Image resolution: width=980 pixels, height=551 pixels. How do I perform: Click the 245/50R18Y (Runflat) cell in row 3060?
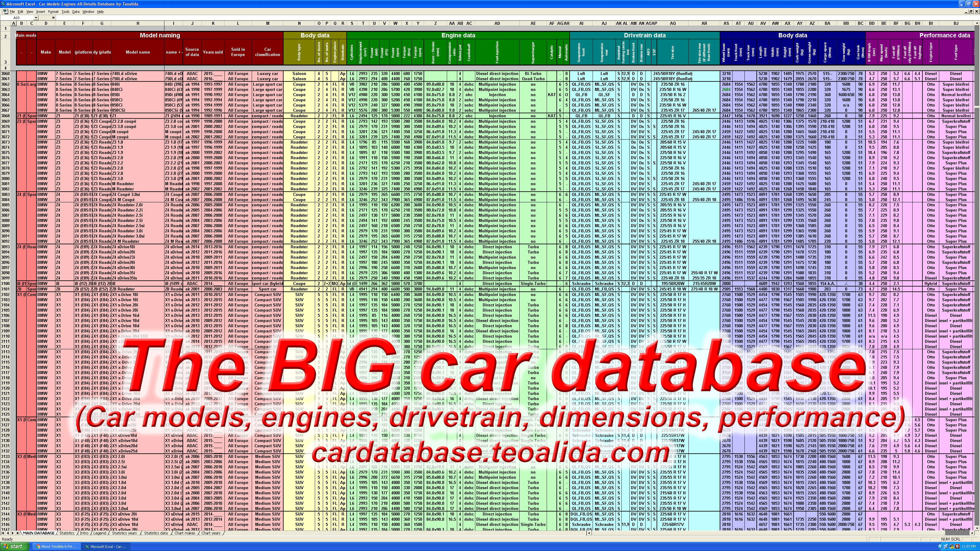pyautogui.click(x=673, y=74)
